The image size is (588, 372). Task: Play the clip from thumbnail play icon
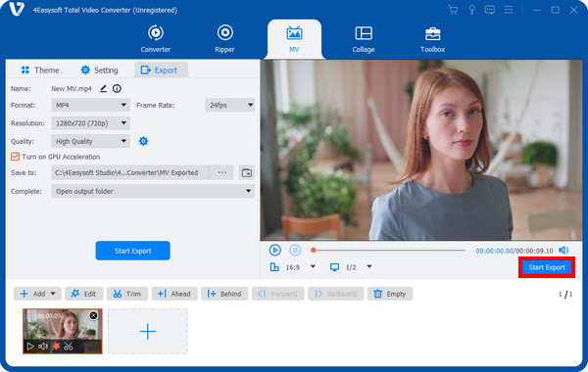(x=30, y=347)
